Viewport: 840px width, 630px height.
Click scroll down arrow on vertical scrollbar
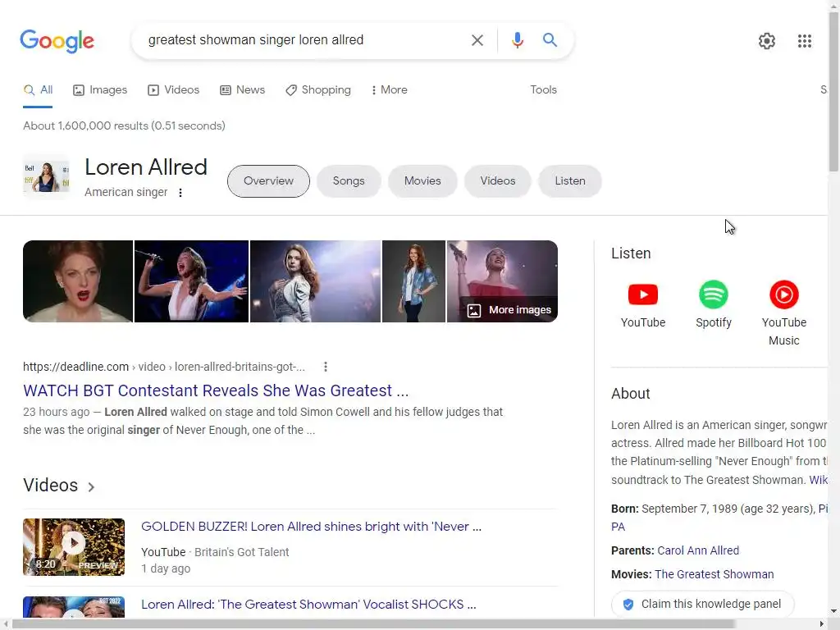(x=833, y=612)
